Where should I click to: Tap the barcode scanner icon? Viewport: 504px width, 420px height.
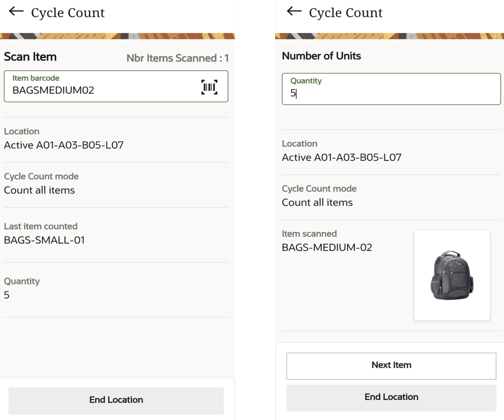[209, 87]
